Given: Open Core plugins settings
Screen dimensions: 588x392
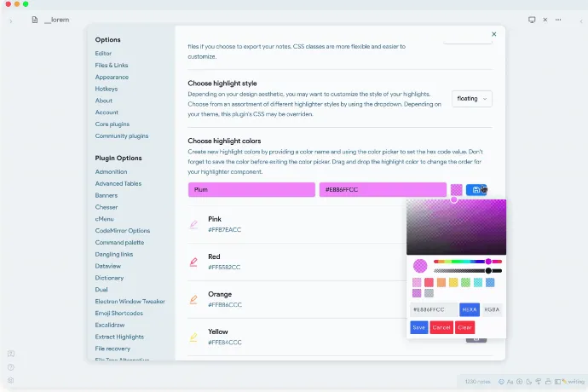Looking at the screenshot, I should click(112, 124).
